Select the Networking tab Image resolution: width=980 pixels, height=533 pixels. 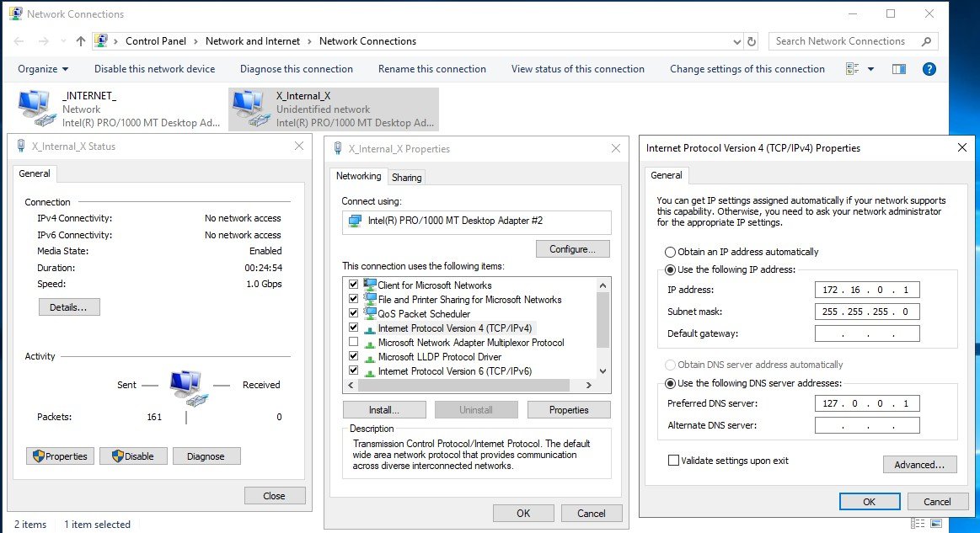tap(358, 176)
